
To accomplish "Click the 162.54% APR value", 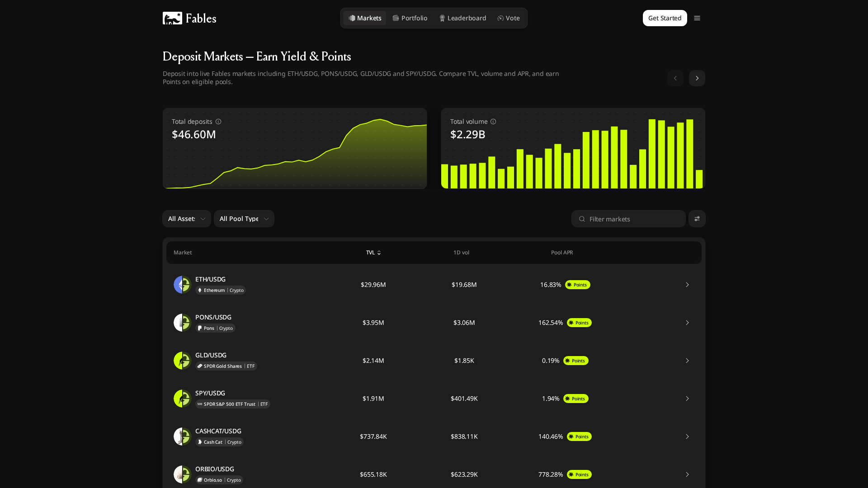I will click(x=551, y=323).
